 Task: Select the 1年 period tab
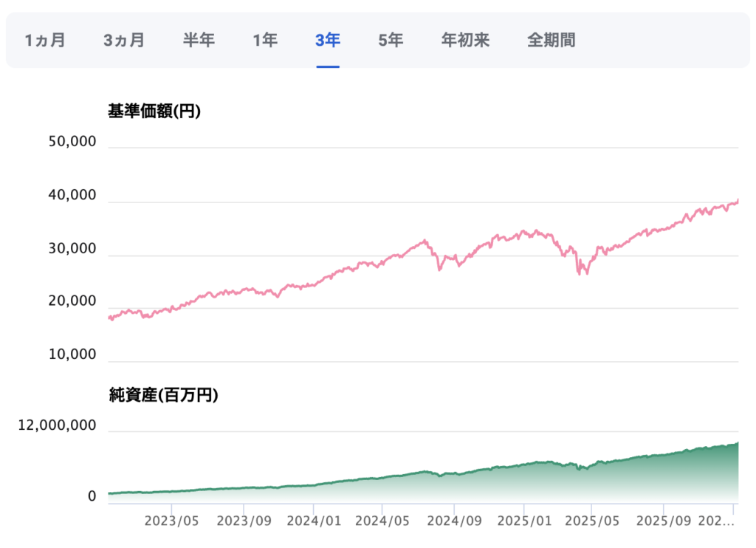pyautogui.click(x=265, y=40)
